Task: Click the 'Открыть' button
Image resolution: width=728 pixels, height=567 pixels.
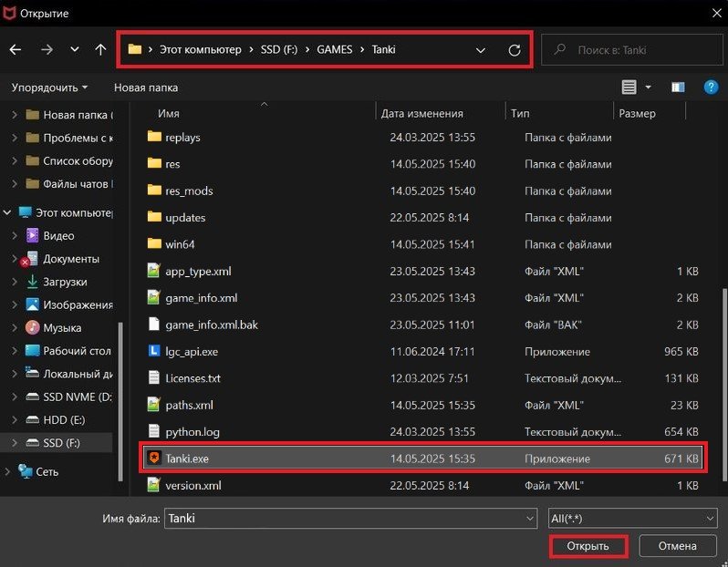Action: point(588,546)
